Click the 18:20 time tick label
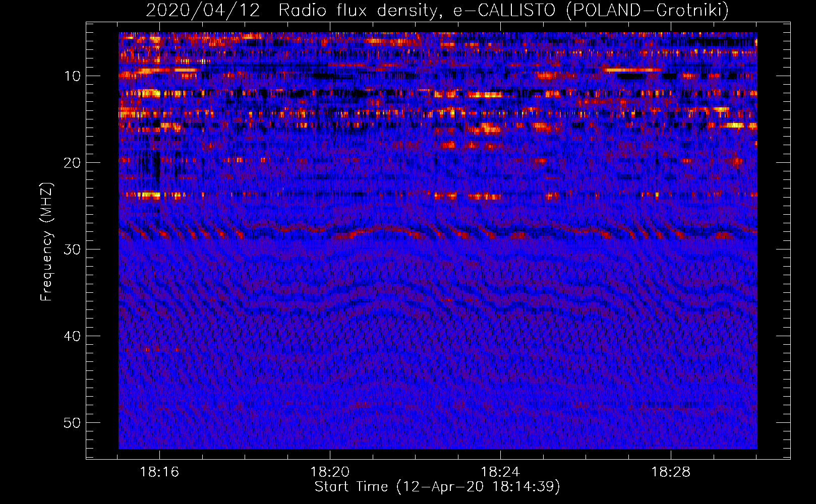The width and height of the screenshot is (816, 504). coord(330,472)
